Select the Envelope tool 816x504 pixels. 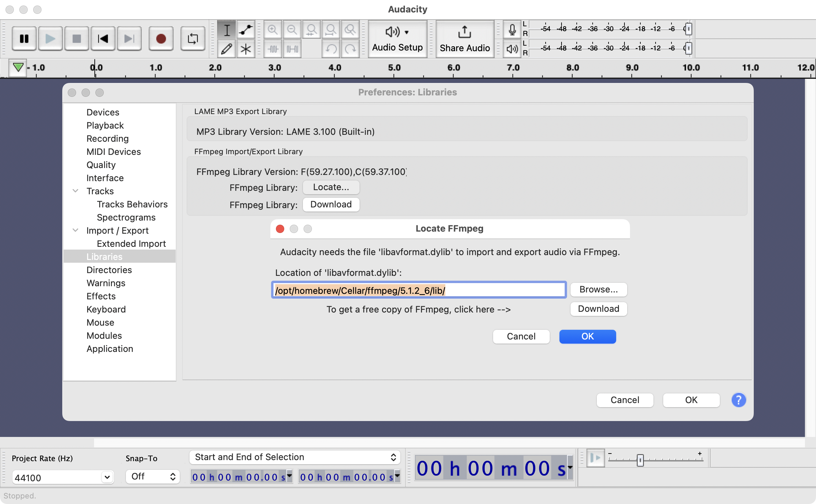(x=245, y=30)
